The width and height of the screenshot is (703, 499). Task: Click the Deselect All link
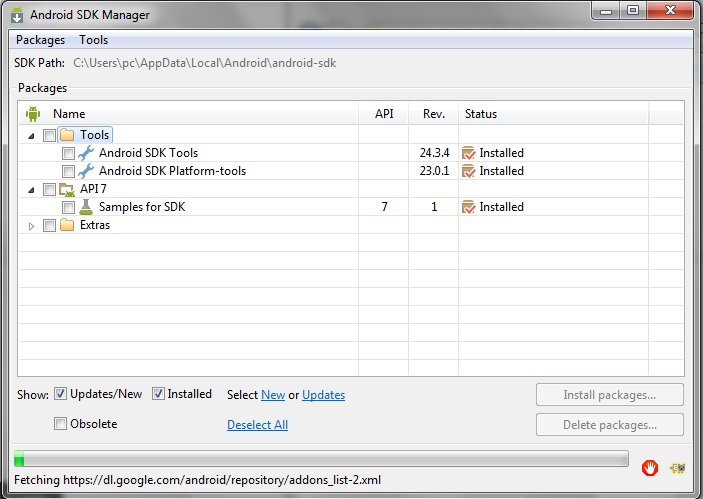click(x=257, y=425)
